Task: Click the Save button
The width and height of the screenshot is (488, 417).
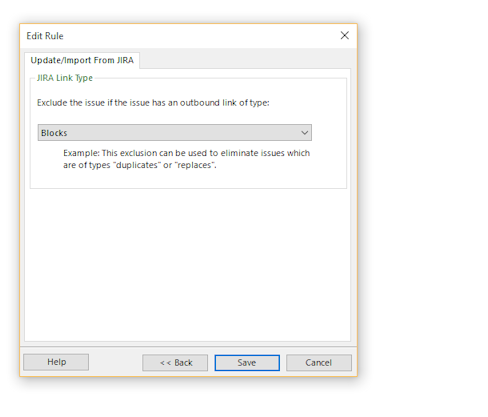Action: [247, 362]
